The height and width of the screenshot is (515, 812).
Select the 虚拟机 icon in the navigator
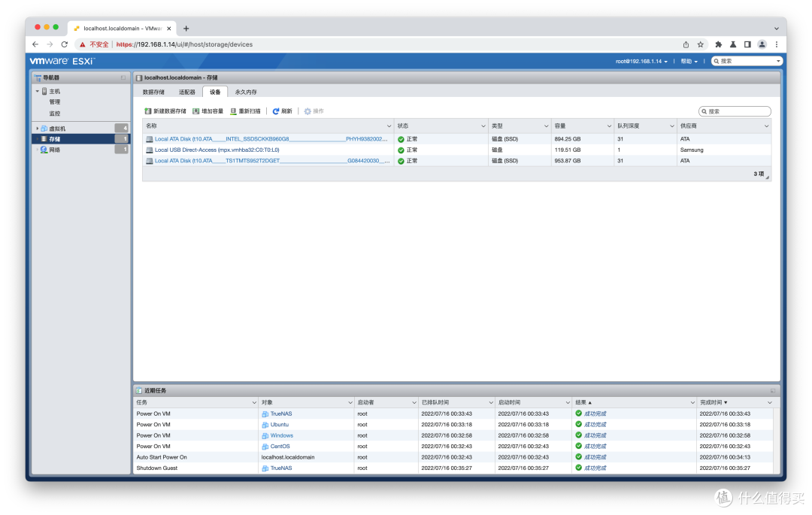(44, 129)
